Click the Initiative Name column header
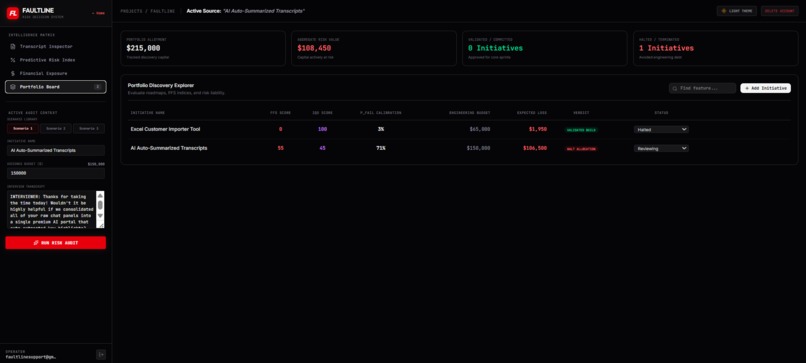This screenshot has height=363, width=806. tap(148, 113)
